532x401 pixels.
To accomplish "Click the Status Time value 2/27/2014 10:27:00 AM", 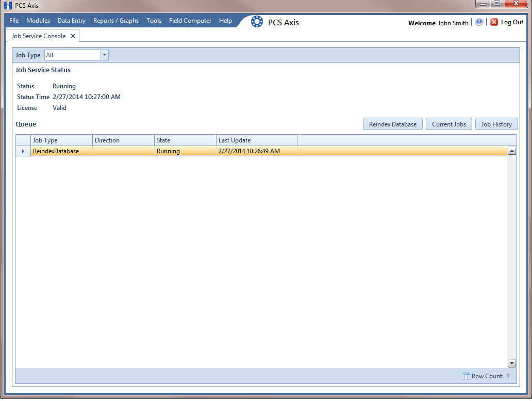I will click(87, 97).
